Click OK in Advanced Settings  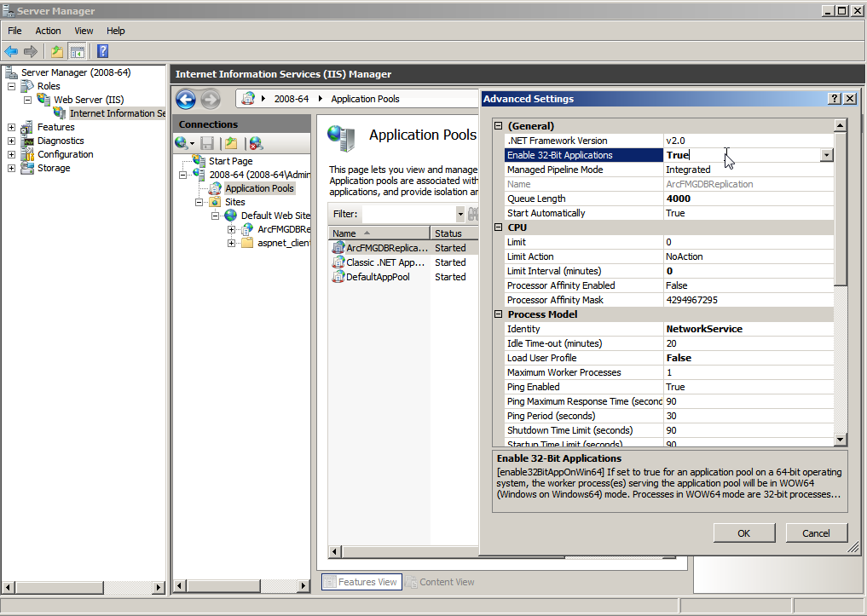744,533
